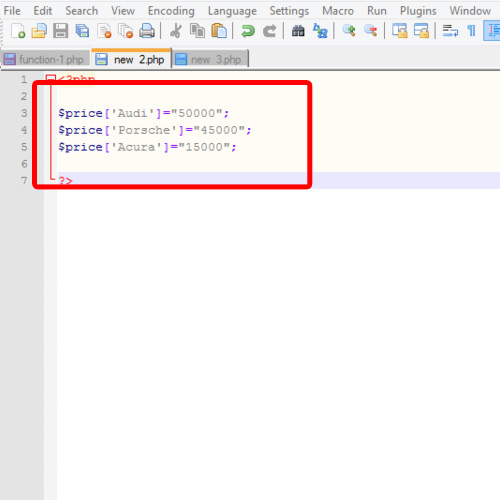Switch to the function-1.php tab
Screen dimensions: 500x500
point(45,59)
